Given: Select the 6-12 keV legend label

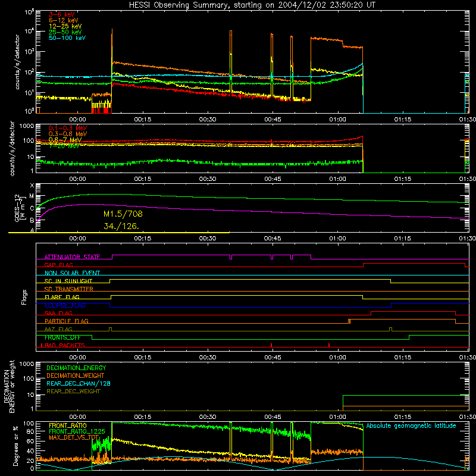Looking at the screenshot, I should 64,20.
